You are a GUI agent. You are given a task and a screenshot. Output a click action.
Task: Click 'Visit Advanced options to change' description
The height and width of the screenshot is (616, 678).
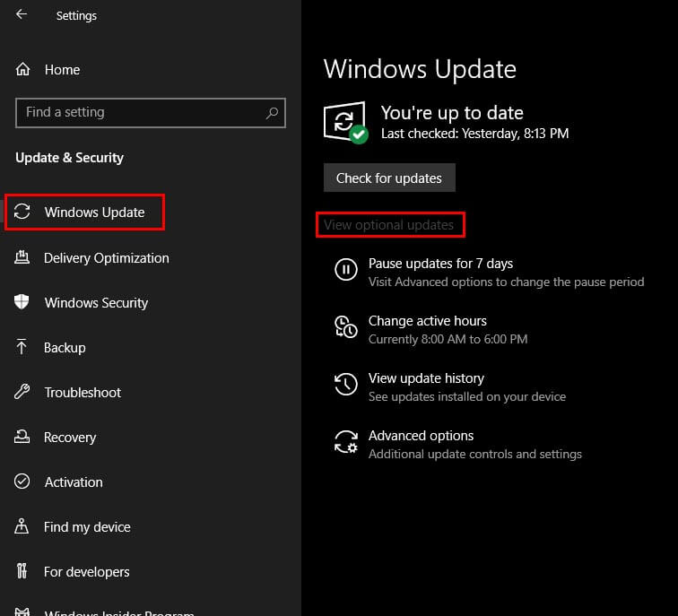507,282
